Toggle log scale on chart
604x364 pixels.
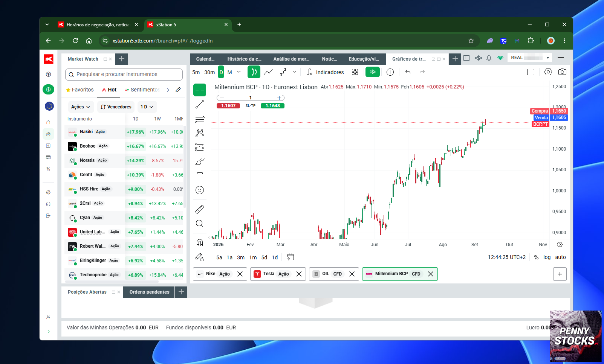[547, 257]
